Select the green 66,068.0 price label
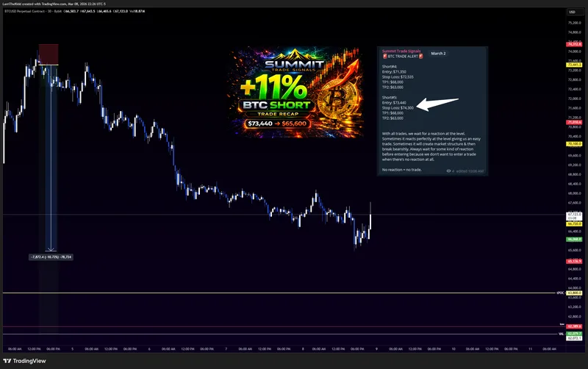 pos(574,239)
